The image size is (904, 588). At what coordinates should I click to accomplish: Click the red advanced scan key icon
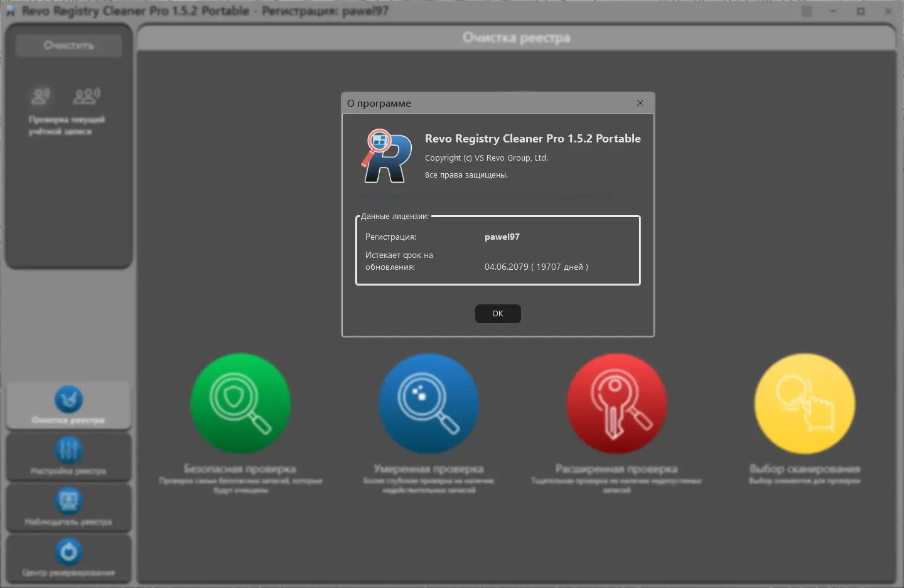617,404
